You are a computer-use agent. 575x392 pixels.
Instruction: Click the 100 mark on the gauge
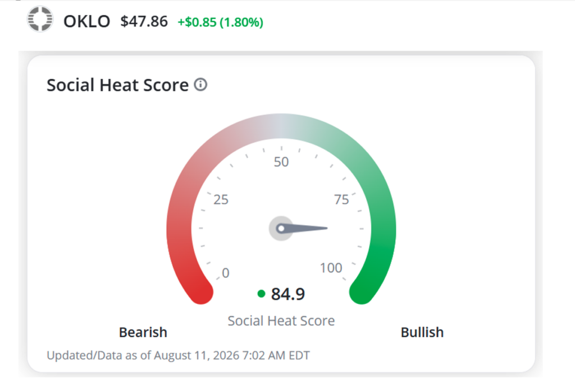(331, 268)
